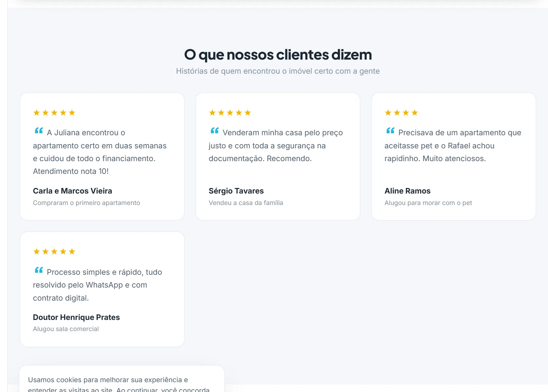Click the quote mark icon before 'A Juliana encontrou'

pyautogui.click(x=39, y=131)
